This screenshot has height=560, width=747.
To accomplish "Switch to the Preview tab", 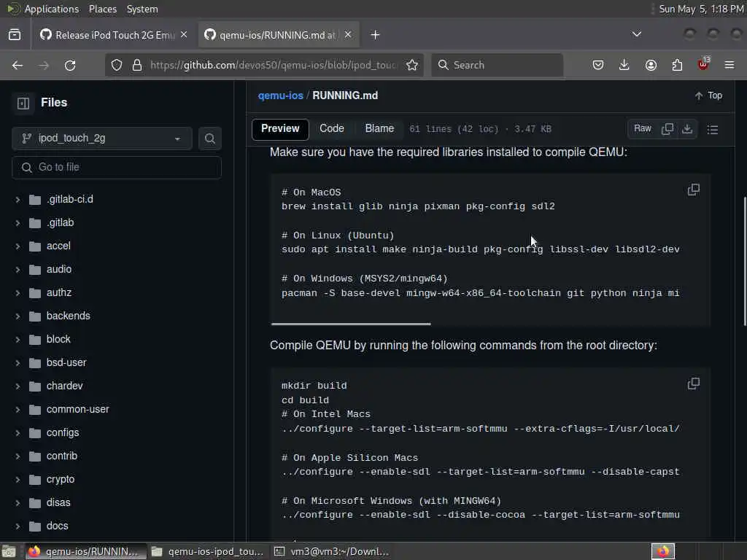I will point(280,129).
